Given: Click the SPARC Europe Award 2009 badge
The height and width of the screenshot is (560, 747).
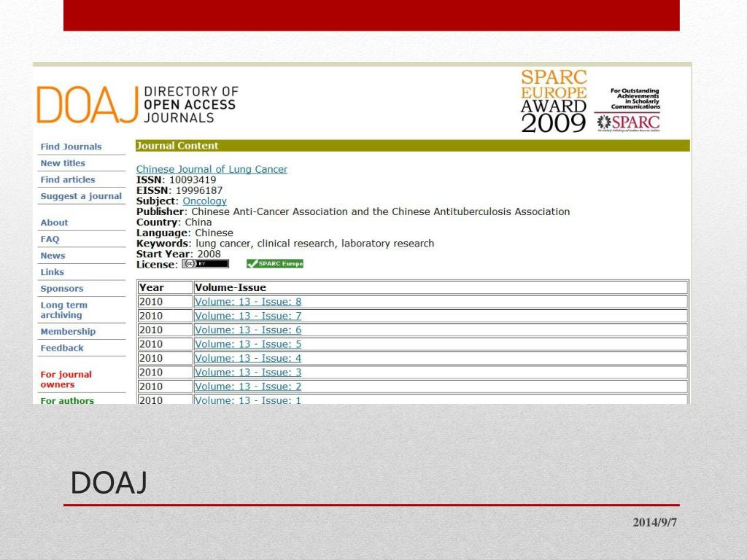Looking at the screenshot, I should (554, 101).
